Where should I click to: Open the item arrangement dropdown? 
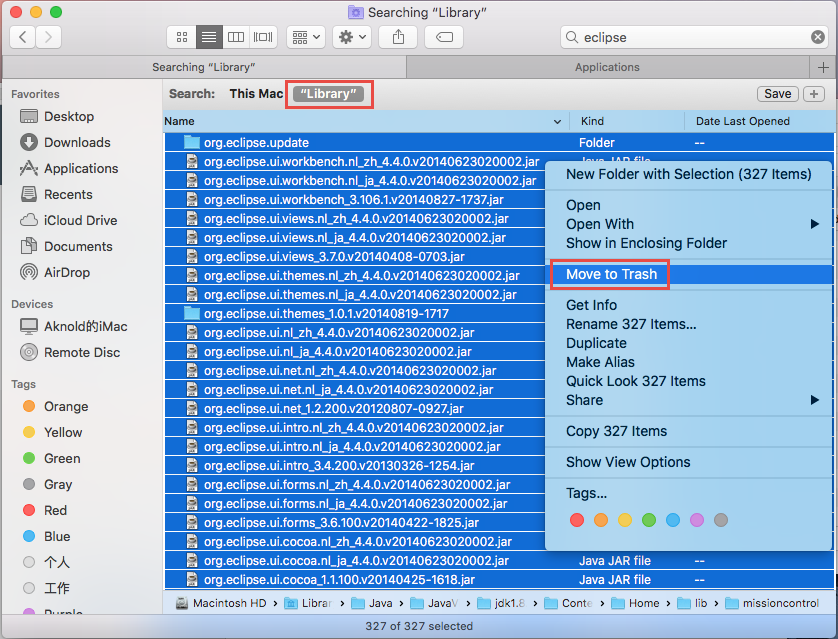[304, 37]
